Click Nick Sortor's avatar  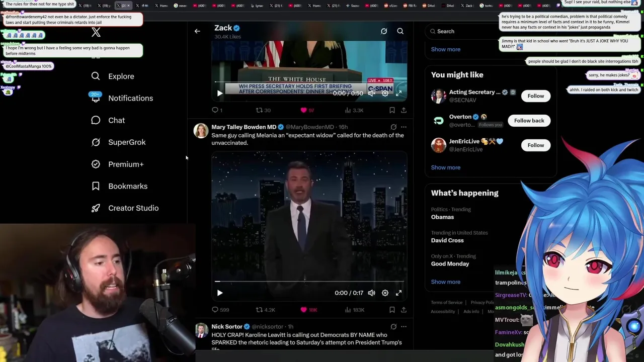tap(201, 330)
